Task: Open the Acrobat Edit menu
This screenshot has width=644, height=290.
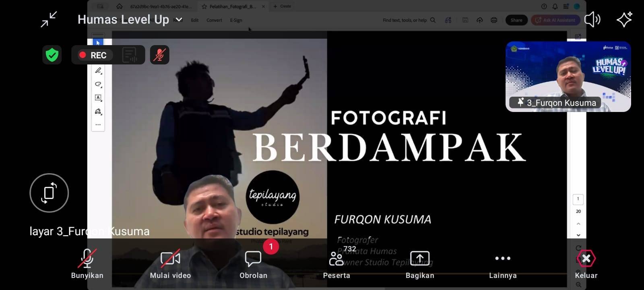Action: click(x=195, y=20)
